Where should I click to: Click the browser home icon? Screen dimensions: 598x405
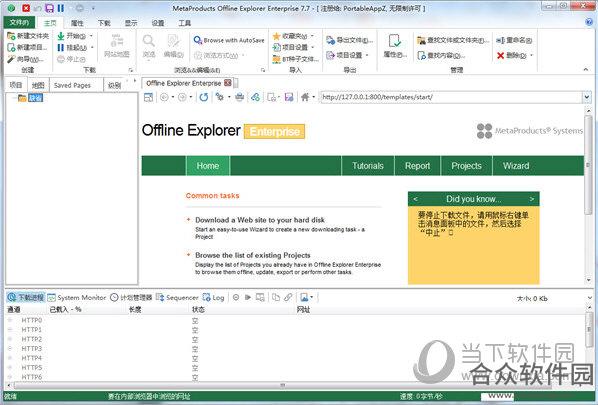pyautogui.click(x=305, y=97)
